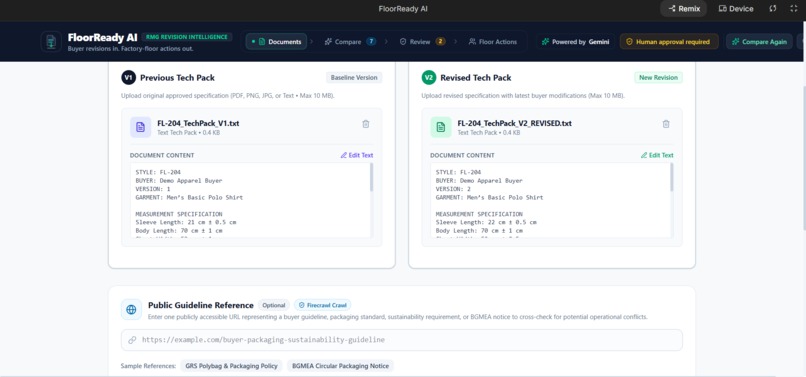Click the Human approval required badge

pos(669,42)
